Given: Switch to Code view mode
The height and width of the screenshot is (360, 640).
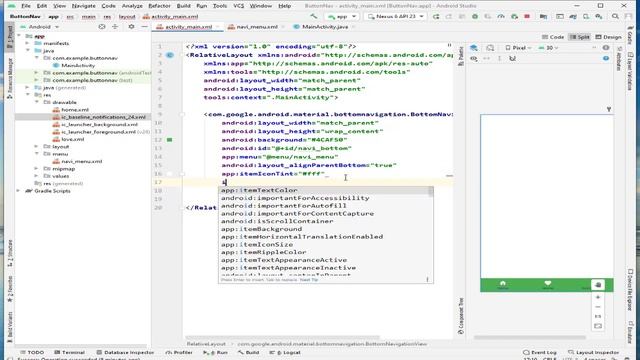Looking at the screenshot, I should click(x=553, y=37).
